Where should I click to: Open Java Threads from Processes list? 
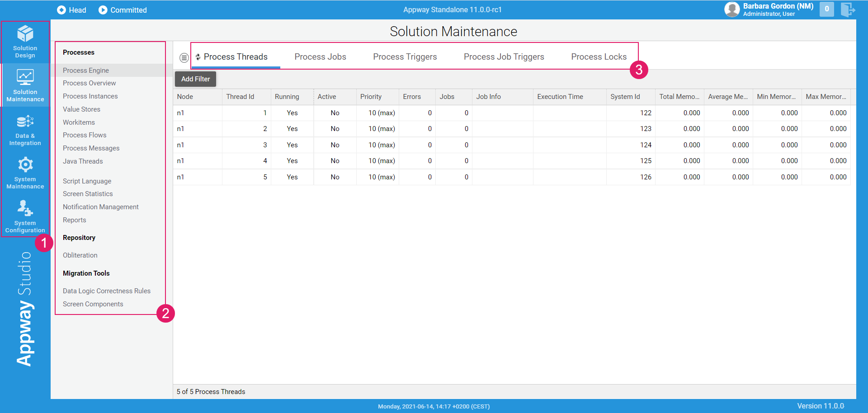[83, 161]
